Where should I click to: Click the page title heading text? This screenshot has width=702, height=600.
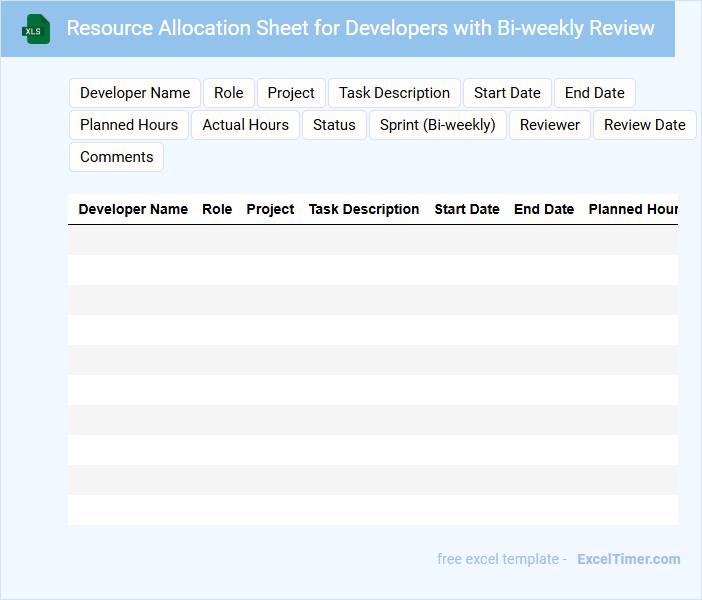coord(360,28)
